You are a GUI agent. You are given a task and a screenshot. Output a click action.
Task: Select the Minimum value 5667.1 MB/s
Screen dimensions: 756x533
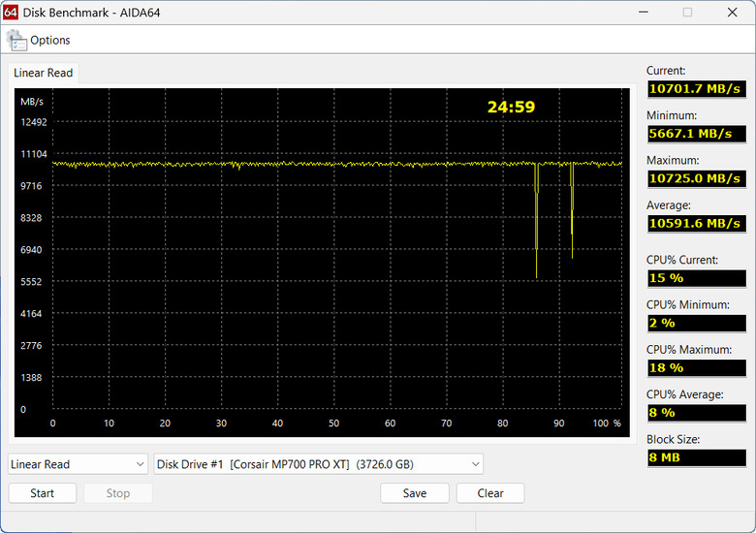[697, 134]
